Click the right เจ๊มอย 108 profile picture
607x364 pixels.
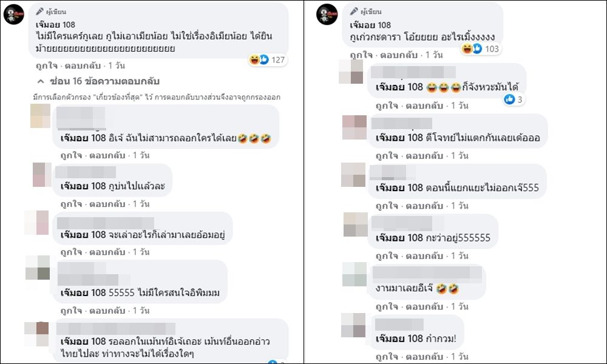(x=327, y=15)
